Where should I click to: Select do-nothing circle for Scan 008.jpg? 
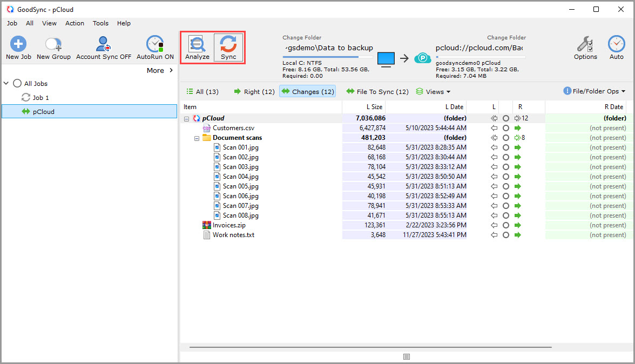click(506, 215)
